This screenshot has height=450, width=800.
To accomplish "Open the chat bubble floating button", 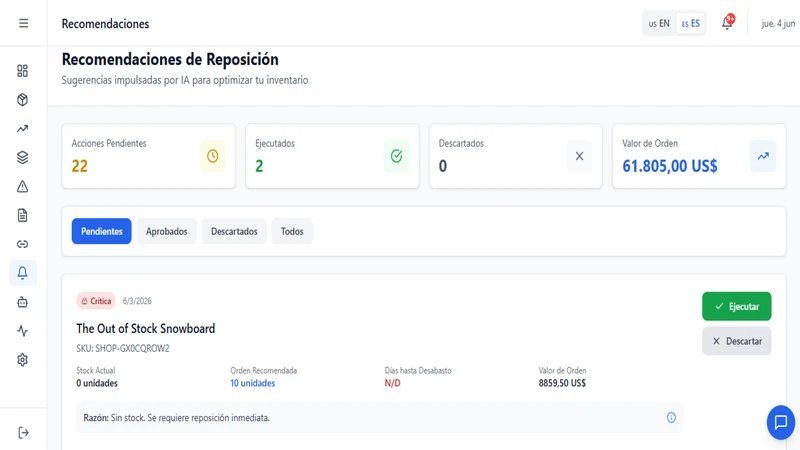I will [781, 422].
